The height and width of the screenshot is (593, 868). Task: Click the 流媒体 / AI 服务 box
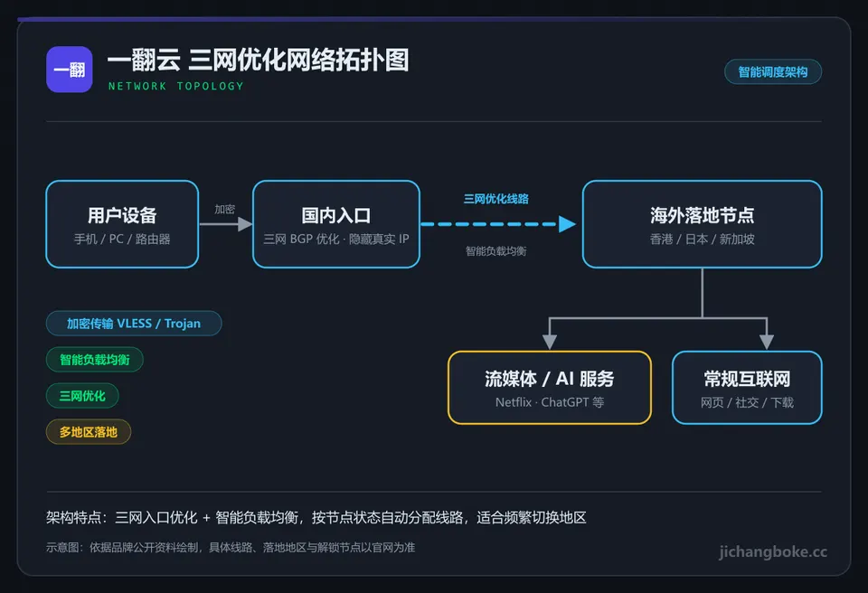549,388
